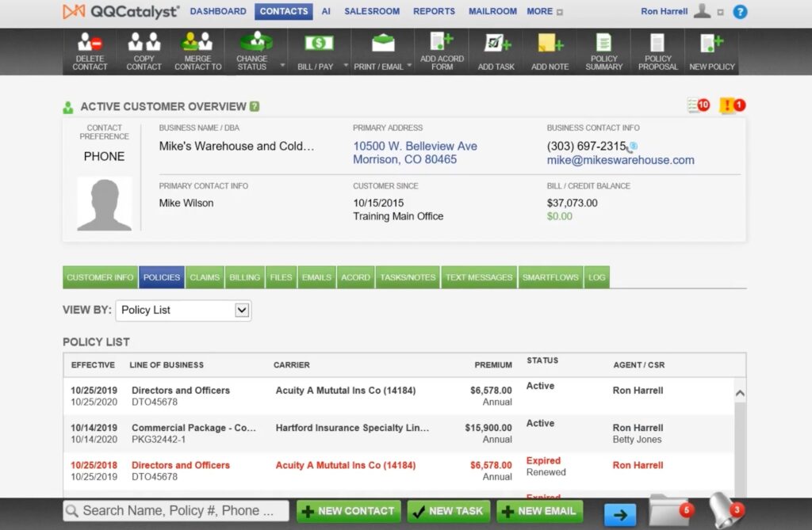812x530 pixels.
Task: Click the phone dial icon next to number
Action: point(632,147)
